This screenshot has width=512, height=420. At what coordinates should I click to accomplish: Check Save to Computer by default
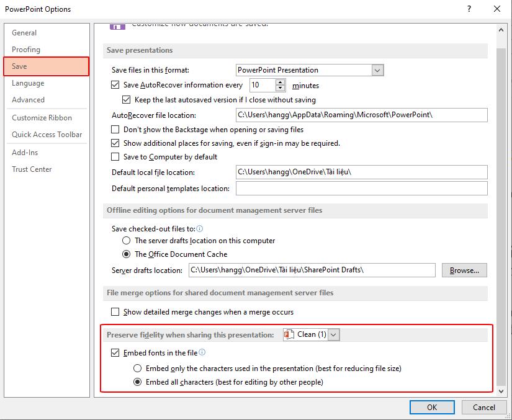tap(115, 156)
